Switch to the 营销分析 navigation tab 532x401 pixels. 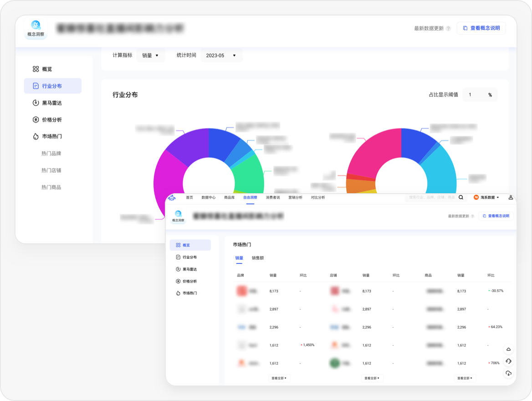pos(295,197)
